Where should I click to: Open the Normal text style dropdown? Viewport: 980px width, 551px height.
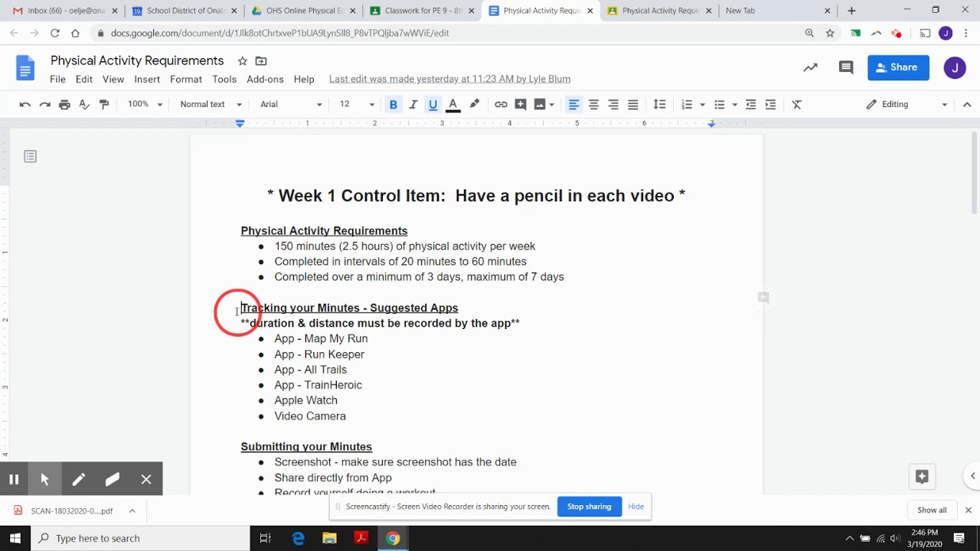(x=211, y=104)
